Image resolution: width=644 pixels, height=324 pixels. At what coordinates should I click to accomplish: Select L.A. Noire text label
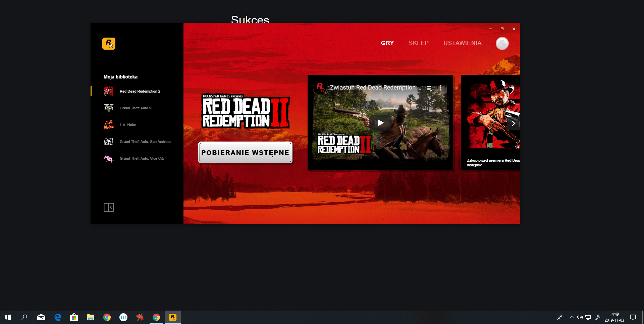click(x=128, y=125)
